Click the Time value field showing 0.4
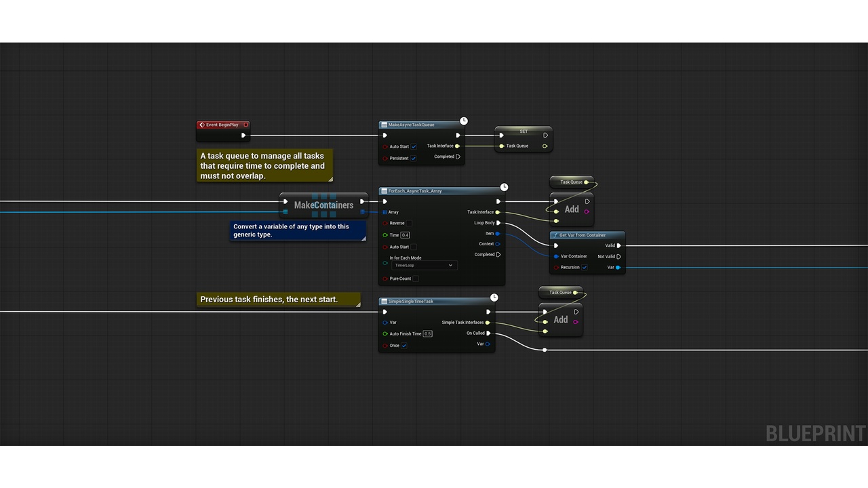This screenshot has width=868, height=488. 405,235
